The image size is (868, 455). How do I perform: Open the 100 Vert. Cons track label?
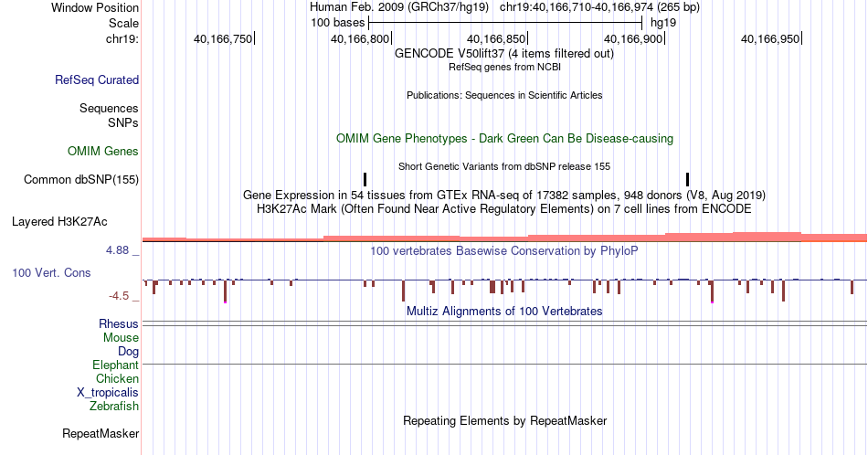point(51,272)
